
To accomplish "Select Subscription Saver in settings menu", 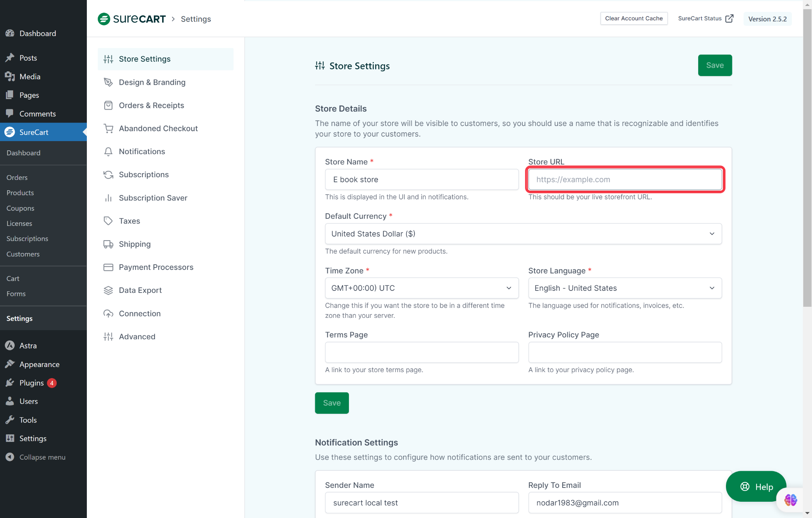I will [153, 198].
